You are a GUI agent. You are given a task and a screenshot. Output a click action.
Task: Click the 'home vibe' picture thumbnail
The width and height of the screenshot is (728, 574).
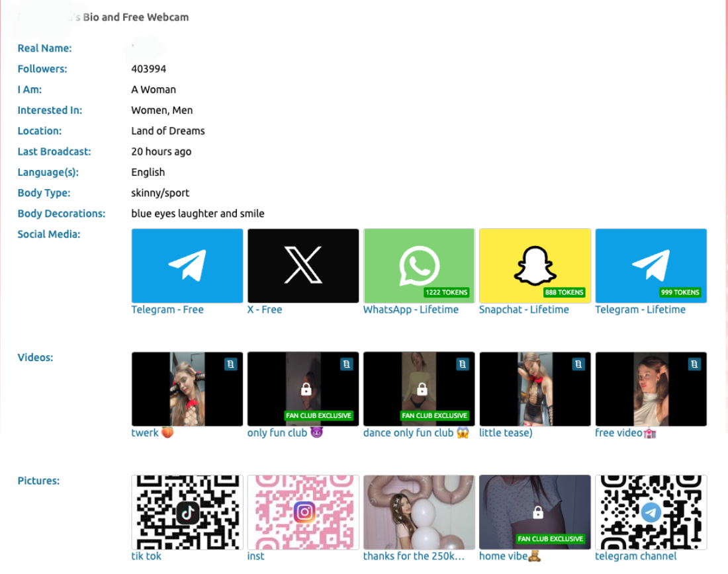click(534, 512)
